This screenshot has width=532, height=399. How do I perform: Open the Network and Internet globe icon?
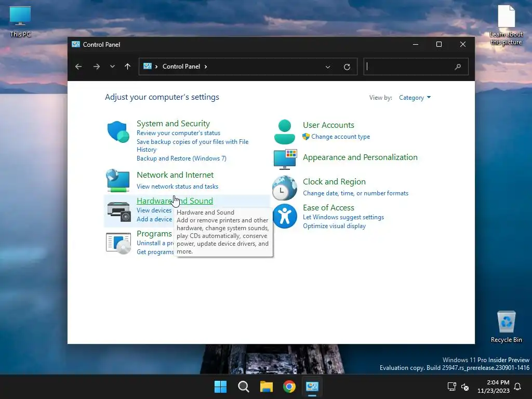click(118, 180)
